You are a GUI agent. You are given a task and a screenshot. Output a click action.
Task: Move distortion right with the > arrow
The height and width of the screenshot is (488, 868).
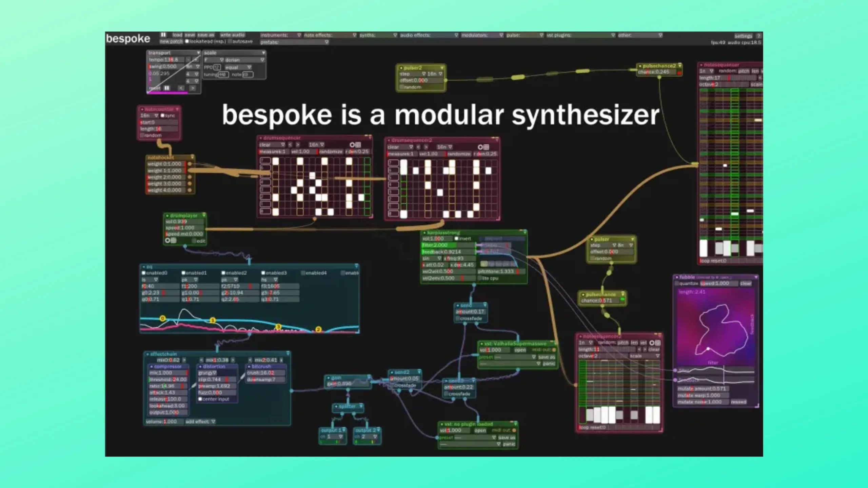pyautogui.click(x=233, y=360)
